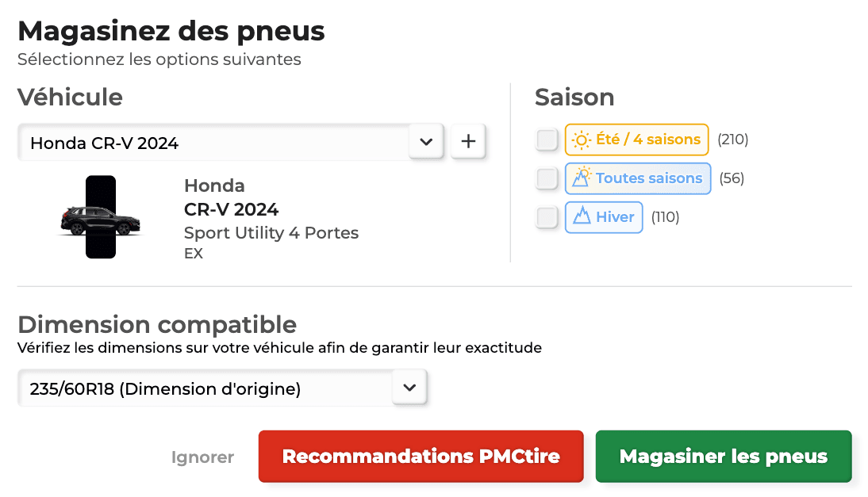Click the Ignorer link

pyautogui.click(x=202, y=457)
